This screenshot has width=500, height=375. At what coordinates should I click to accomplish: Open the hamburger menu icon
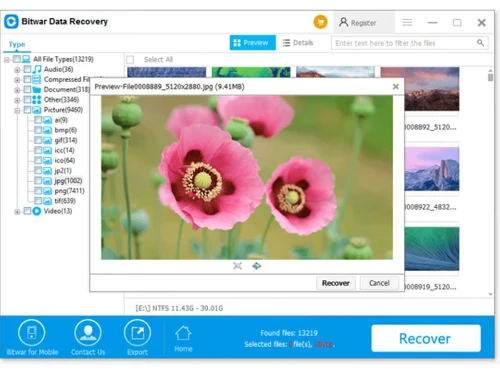(407, 22)
